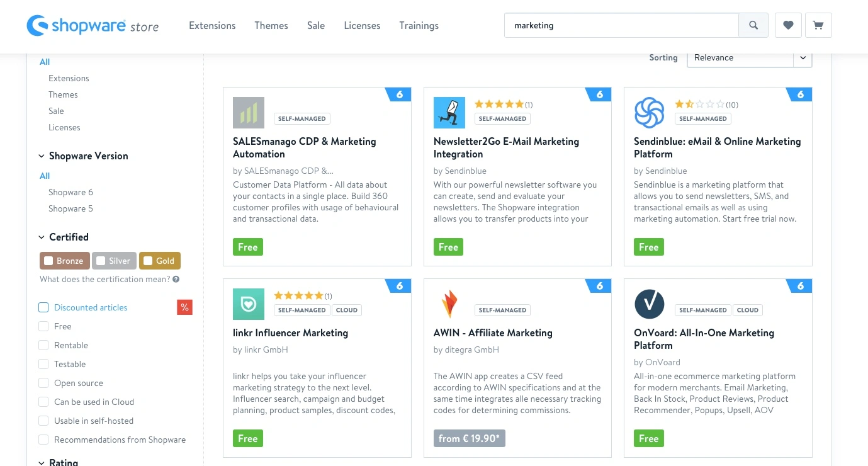Open the Themes menu item
This screenshot has width=868, height=466.
(271, 25)
